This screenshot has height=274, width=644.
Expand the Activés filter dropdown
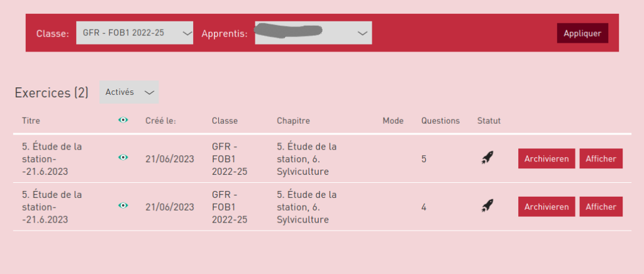coord(129,92)
